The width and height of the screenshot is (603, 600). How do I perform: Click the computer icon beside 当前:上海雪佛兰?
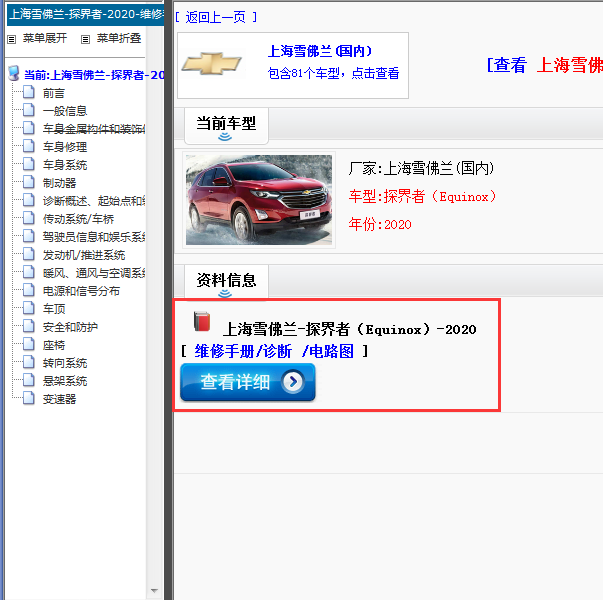14,73
